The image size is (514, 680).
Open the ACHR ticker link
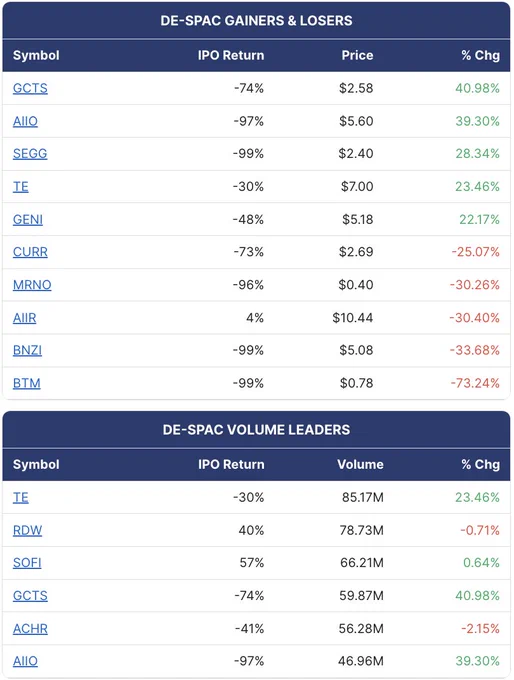30,629
